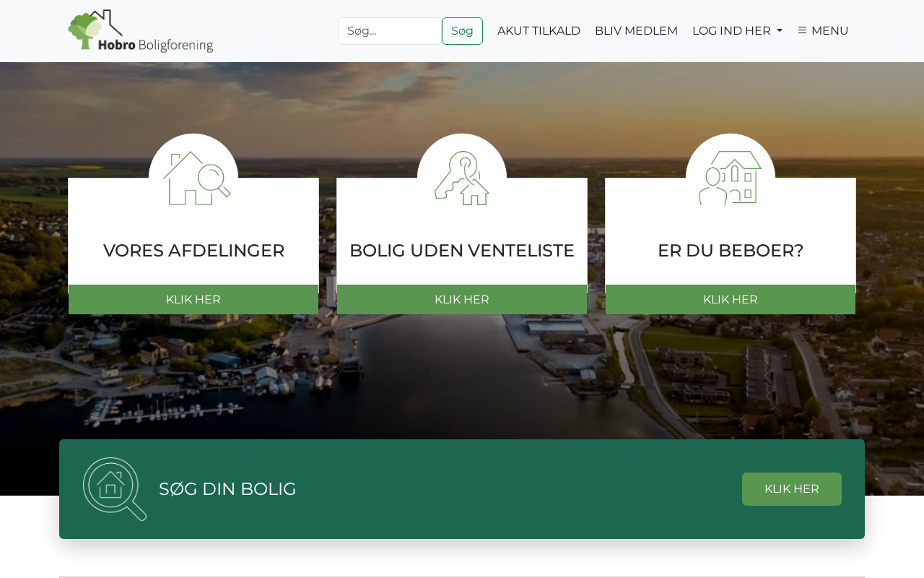
Task: Click the resident with house icon
Action: click(x=730, y=178)
